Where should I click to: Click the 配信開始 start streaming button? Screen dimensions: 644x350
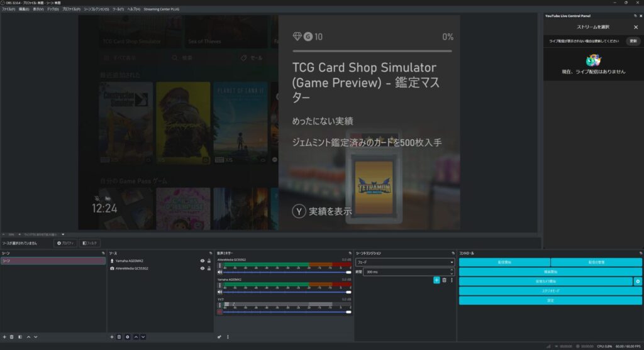pos(504,262)
